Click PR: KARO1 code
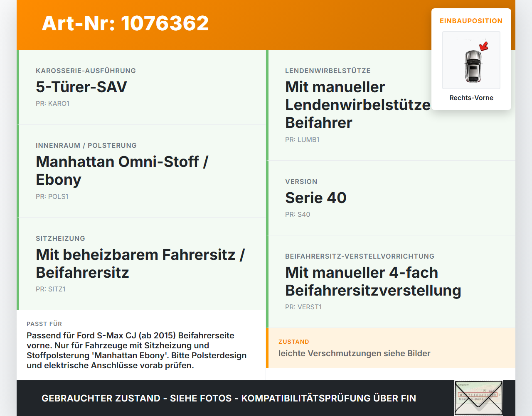The image size is (532, 416). pos(53,104)
